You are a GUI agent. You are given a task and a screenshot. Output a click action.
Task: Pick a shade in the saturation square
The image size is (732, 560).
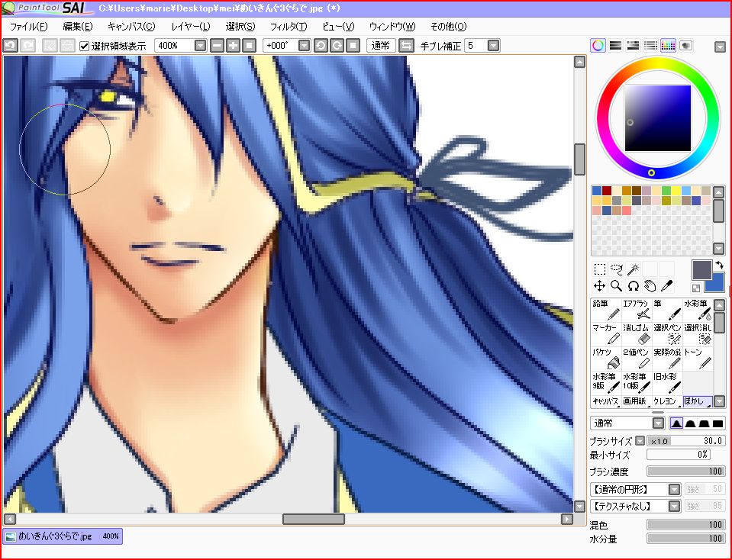[x=658, y=118]
